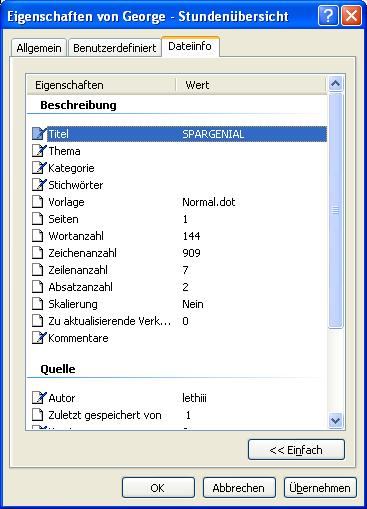
Task: Open the help question mark button
Action: click(x=328, y=16)
